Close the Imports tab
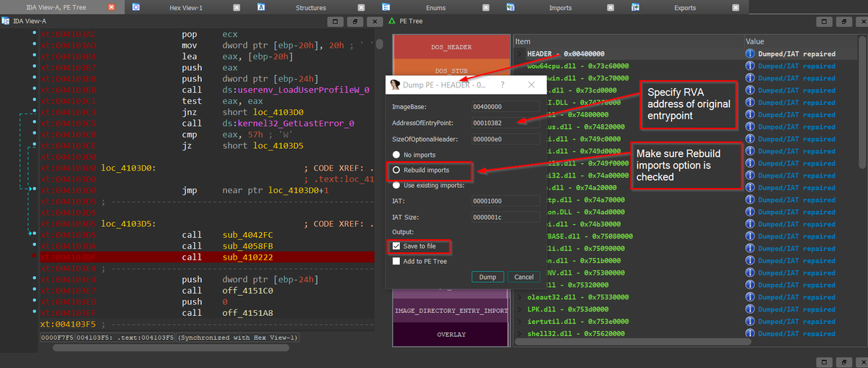This screenshot has width=868, height=368. (610, 7)
